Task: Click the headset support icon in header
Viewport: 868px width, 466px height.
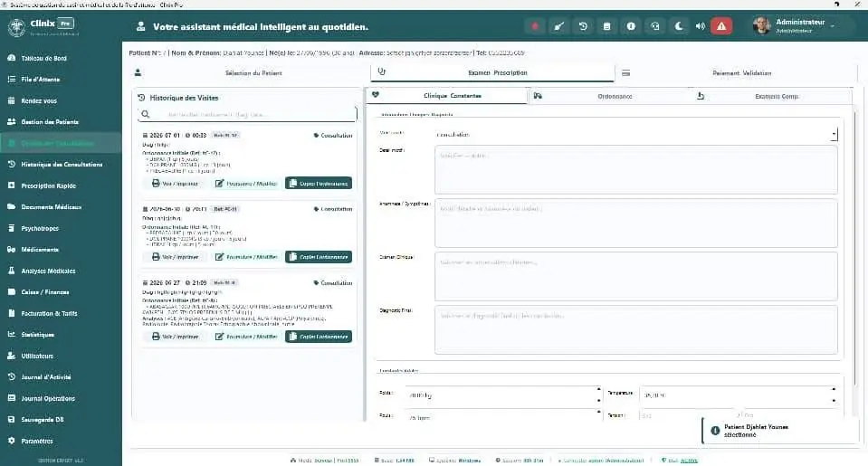Action: pyautogui.click(x=655, y=26)
